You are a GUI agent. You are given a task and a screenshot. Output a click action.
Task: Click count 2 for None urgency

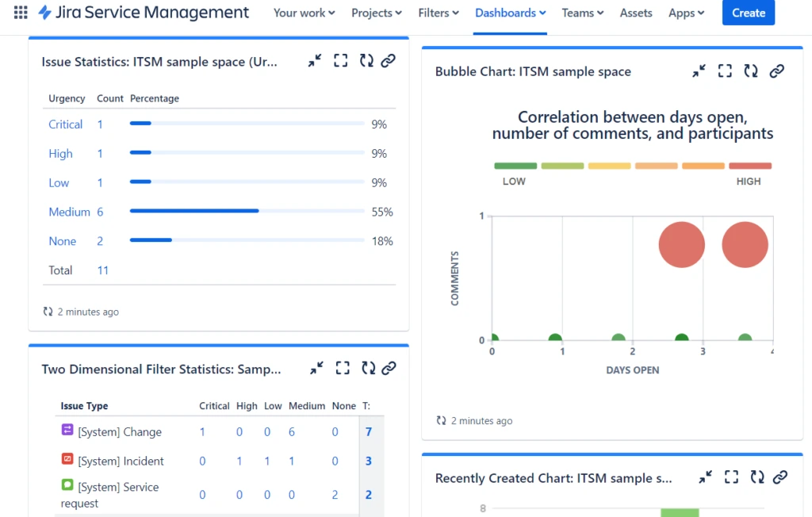click(100, 241)
